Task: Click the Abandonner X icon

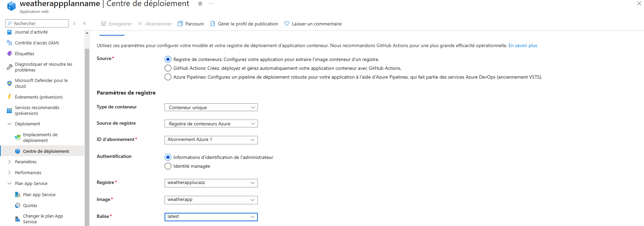Action: 140,24
